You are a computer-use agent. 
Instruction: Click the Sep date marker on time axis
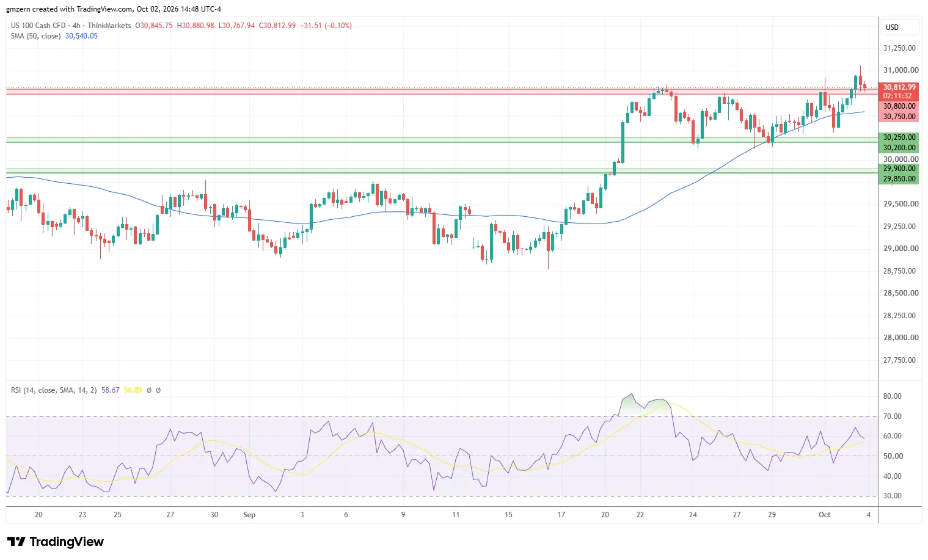pyautogui.click(x=249, y=515)
